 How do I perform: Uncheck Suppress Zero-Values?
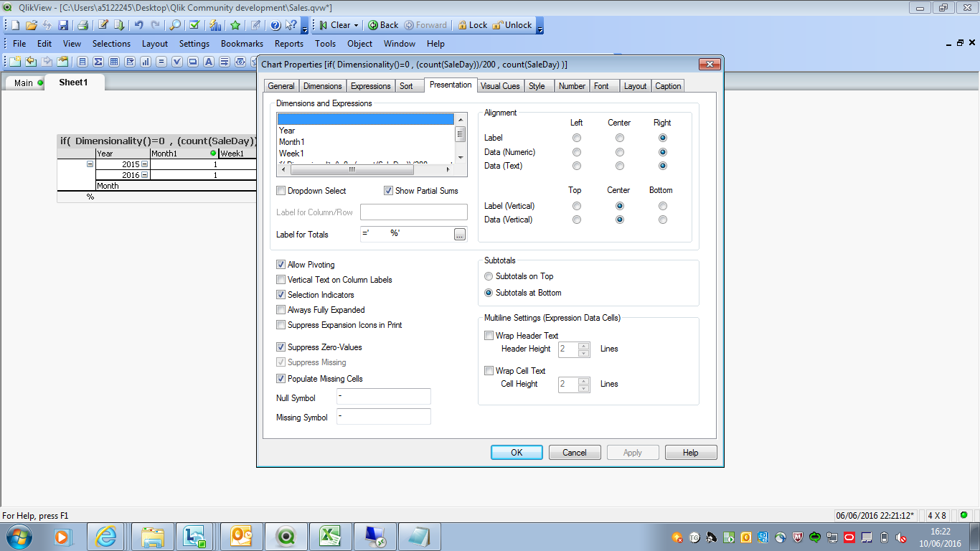(x=281, y=347)
